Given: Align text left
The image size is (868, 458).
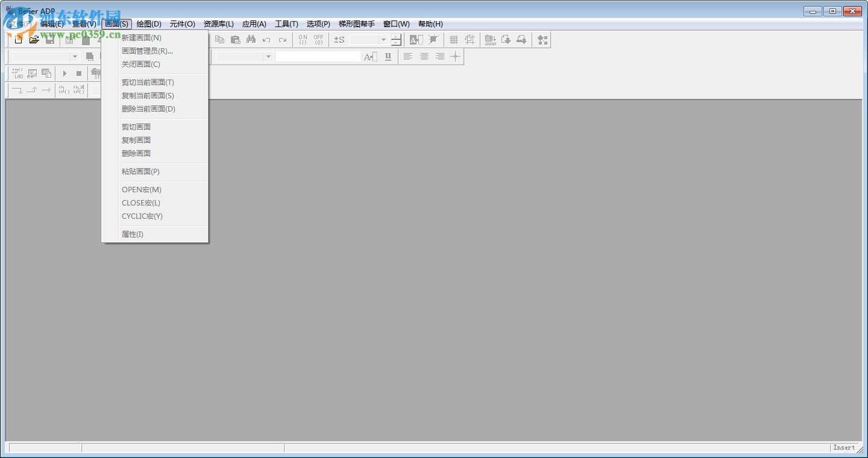Looking at the screenshot, I should (408, 57).
